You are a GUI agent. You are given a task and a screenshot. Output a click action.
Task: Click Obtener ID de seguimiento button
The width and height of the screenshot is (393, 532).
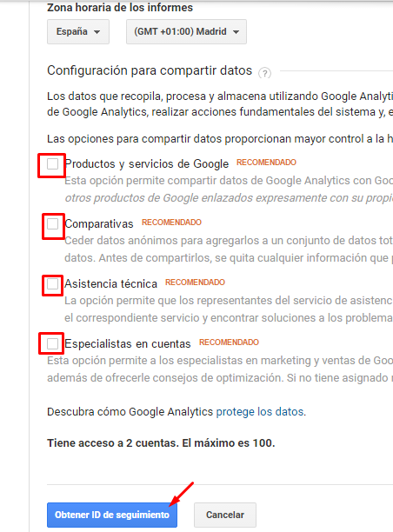point(112,515)
